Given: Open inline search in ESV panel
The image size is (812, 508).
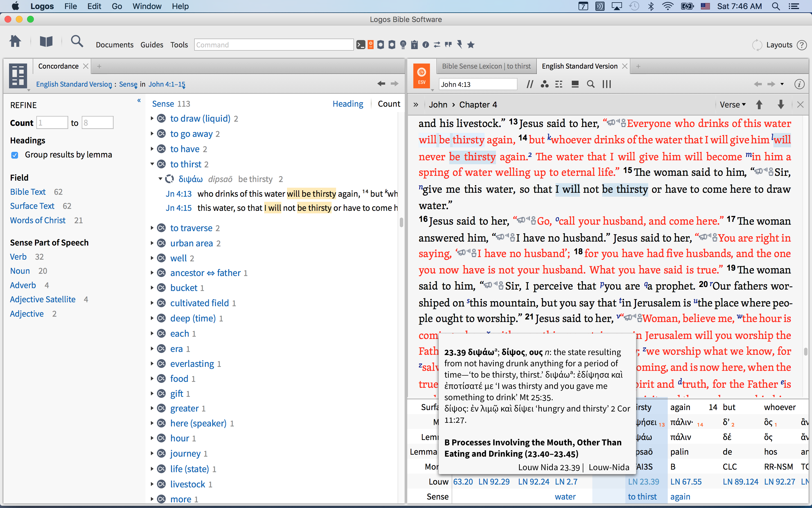Looking at the screenshot, I should click(x=591, y=84).
